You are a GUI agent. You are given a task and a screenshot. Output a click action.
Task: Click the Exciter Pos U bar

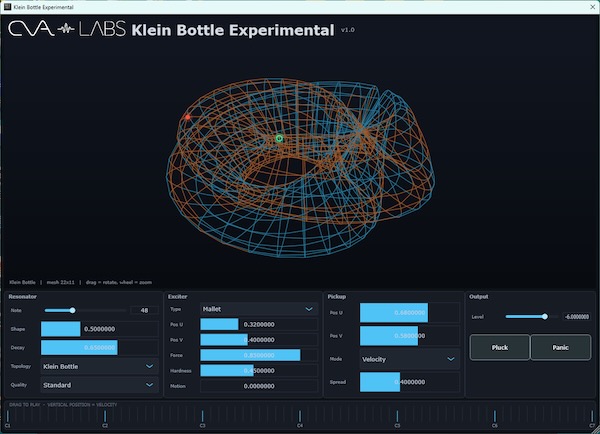pos(259,324)
